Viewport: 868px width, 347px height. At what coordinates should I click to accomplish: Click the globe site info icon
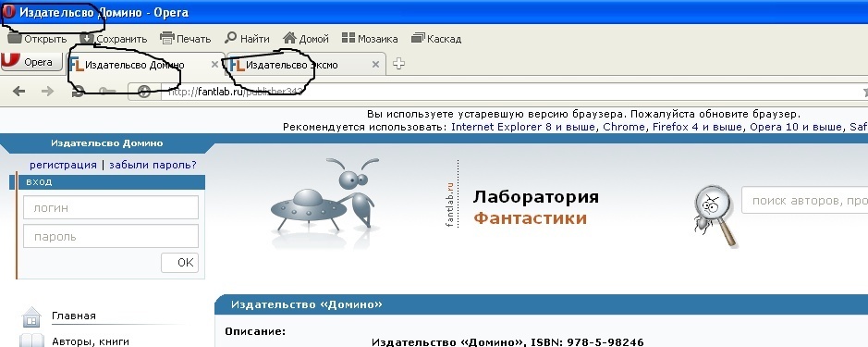[144, 92]
